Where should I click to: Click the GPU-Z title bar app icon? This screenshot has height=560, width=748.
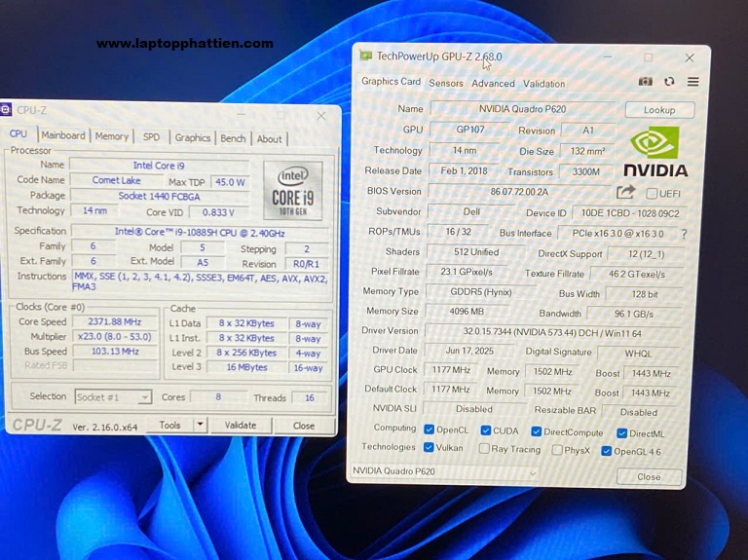point(365,56)
